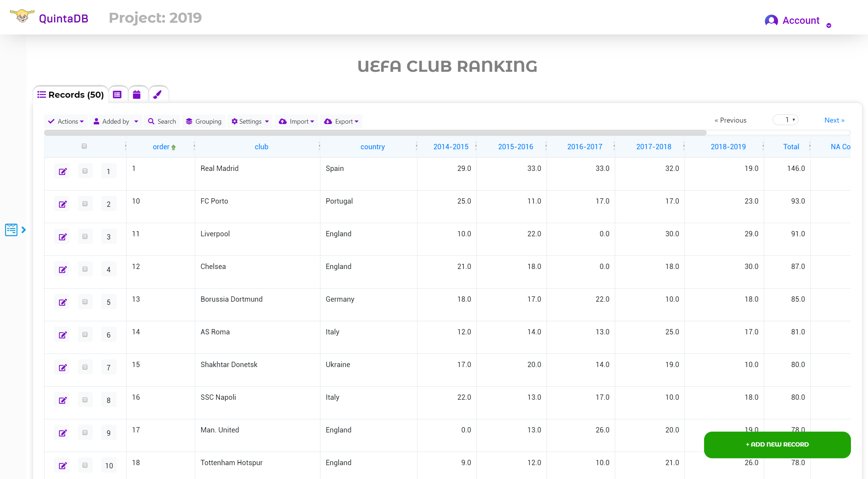Edit the SSC Napoli record
Image resolution: width=868 pixels, height=479 pixels.
tap(63, 400)
